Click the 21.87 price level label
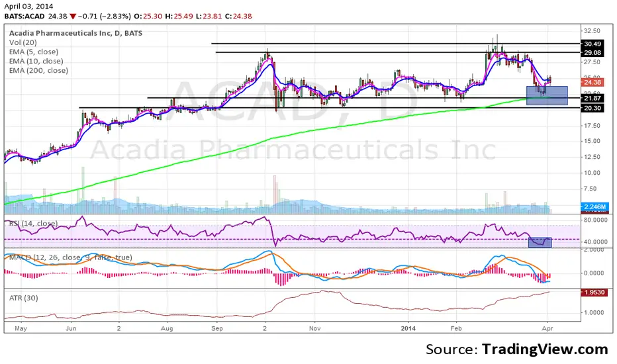The image size is (617, 364). [x=593, y=98]
